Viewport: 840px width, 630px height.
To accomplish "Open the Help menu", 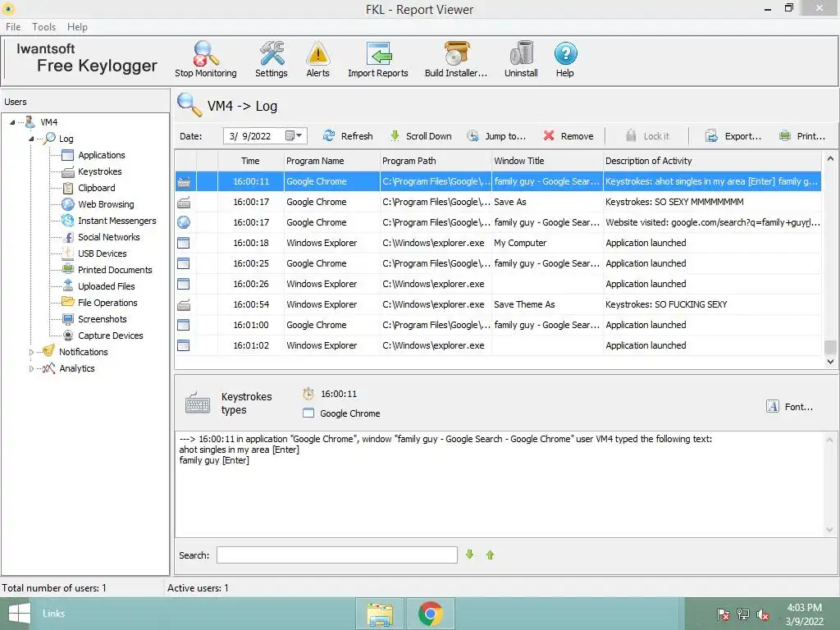I will tap(77, 27).
